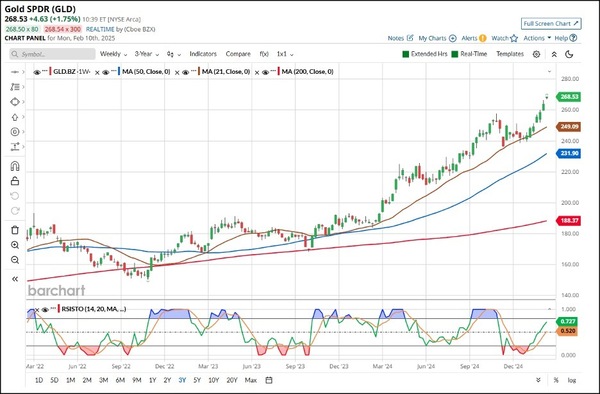This screenshot has height=394, width=600.
Task: Select the 1M time range
Action: coord(70,380)
